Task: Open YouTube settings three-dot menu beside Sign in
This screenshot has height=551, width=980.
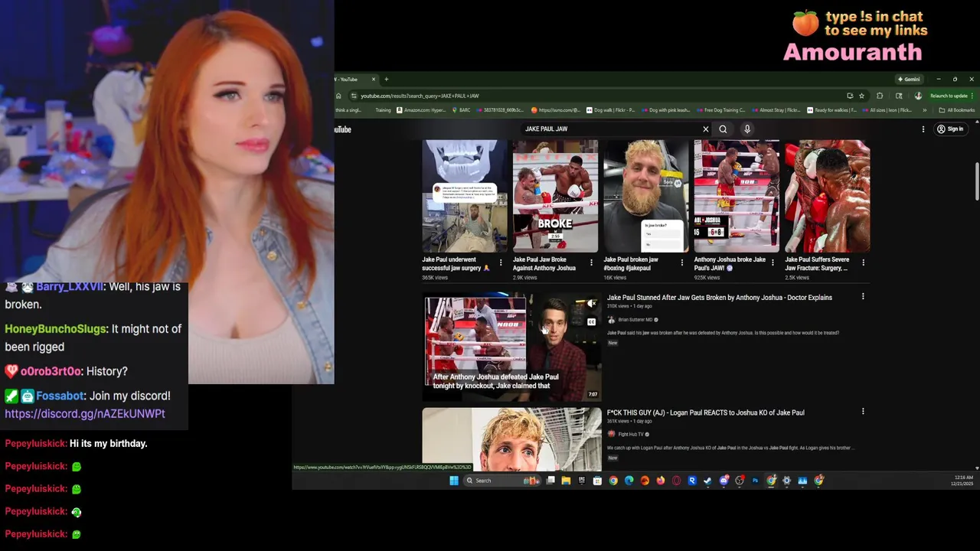Action: (923, 129)
